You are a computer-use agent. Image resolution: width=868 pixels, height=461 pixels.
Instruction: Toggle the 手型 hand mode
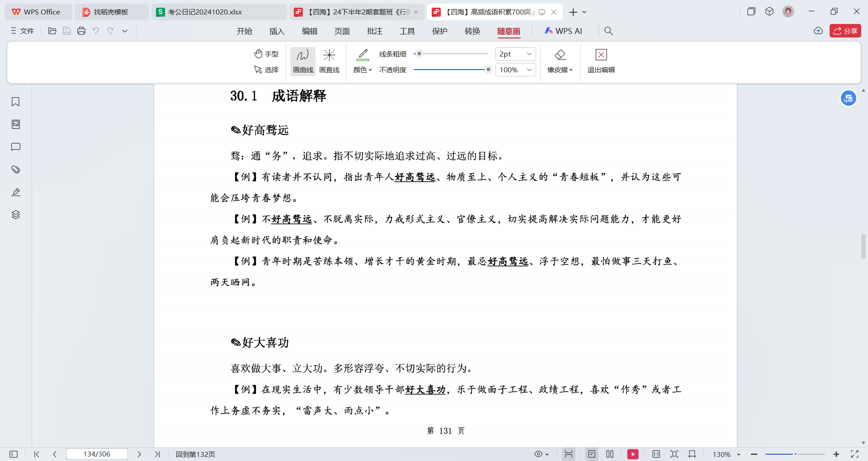tap(266, 54)
